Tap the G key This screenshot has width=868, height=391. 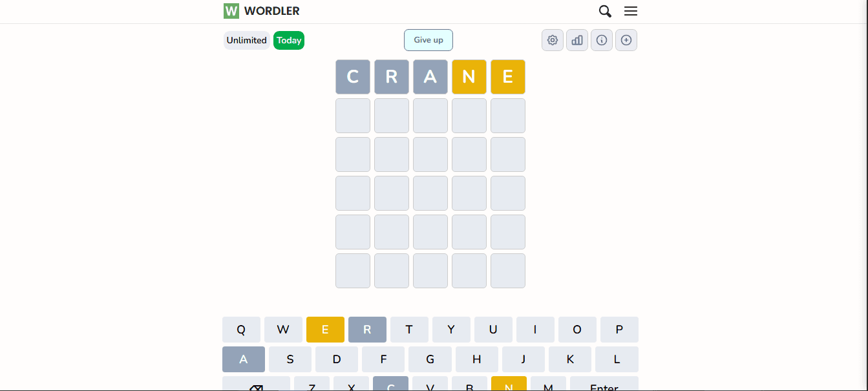click(x=430, y=359)
